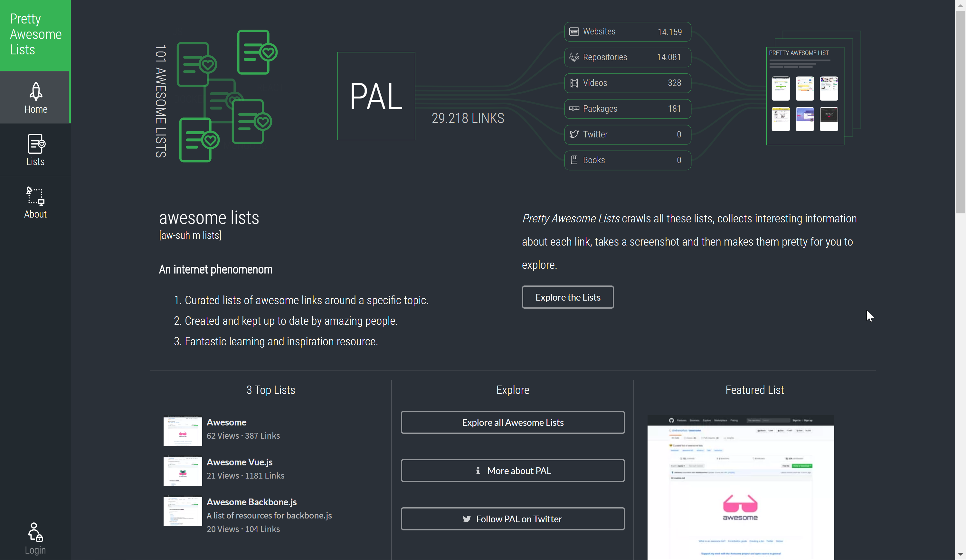The width and height of the screenshot is (966, 560).
Task: Click the Books icon in stats
Action: [574, 160]
